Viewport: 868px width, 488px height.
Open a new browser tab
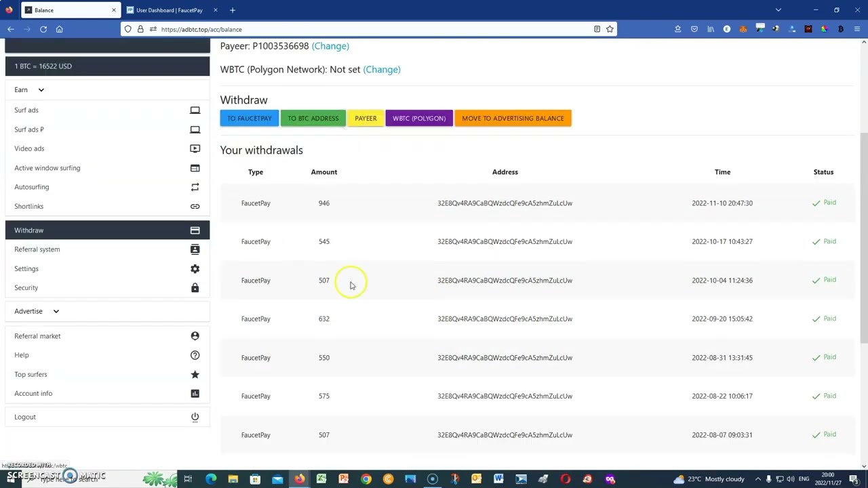coord(233,10)
